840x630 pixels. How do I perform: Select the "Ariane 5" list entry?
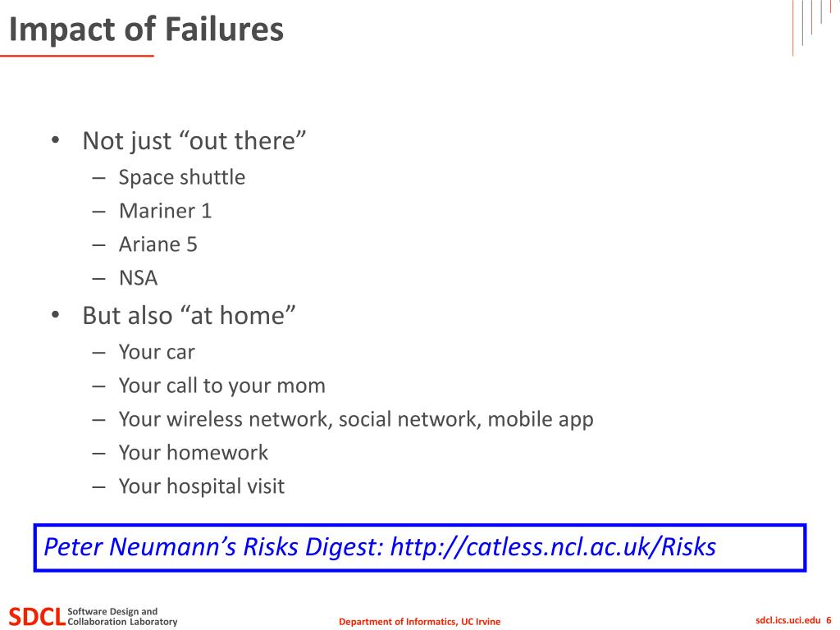[x=158, y=244]
